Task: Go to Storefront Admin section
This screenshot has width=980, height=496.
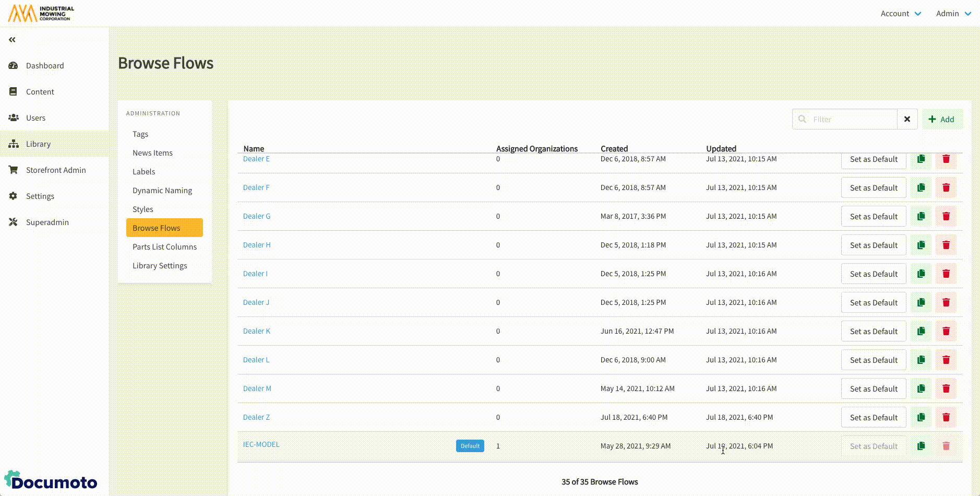Action: point(56,170)
